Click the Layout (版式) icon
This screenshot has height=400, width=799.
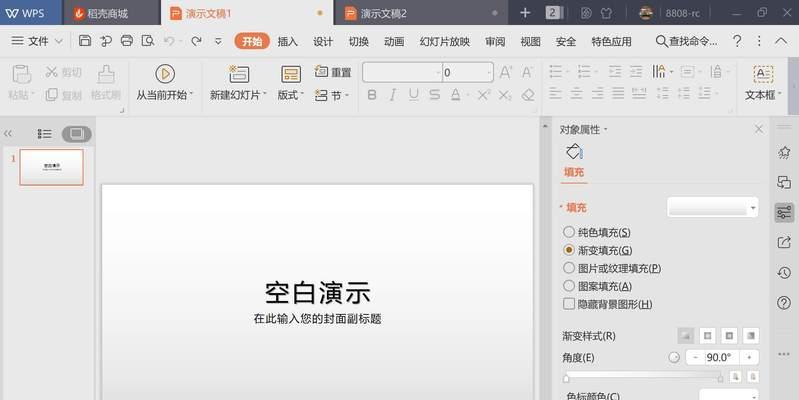click(291, 74)
